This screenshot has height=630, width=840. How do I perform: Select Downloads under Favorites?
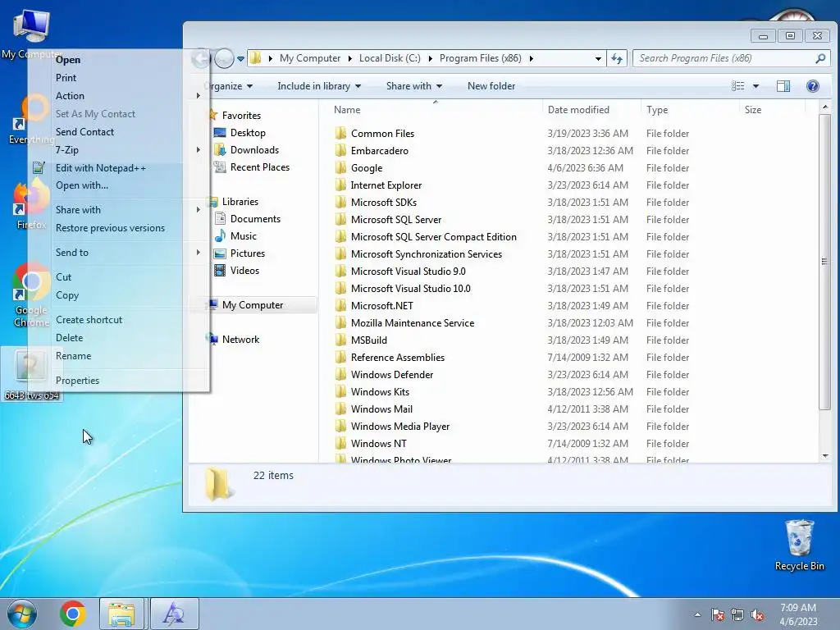click(x=254, y=150)
